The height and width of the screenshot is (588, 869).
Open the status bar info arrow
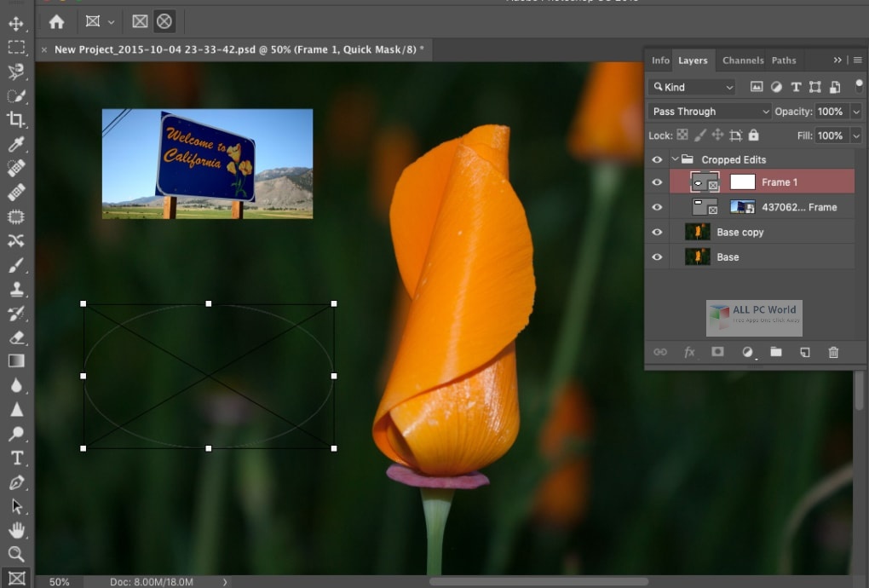coord(225,582)
